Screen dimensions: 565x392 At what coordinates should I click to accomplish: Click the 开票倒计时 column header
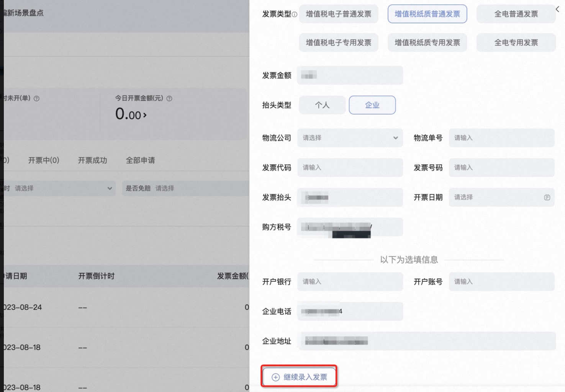pyautogui.click(x=97, y=276)
